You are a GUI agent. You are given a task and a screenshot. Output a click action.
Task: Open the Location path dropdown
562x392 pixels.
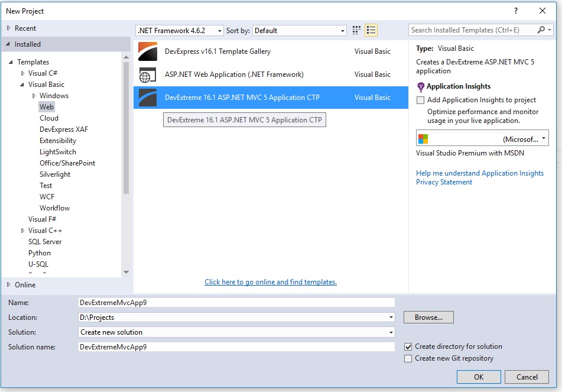[391, 318]
